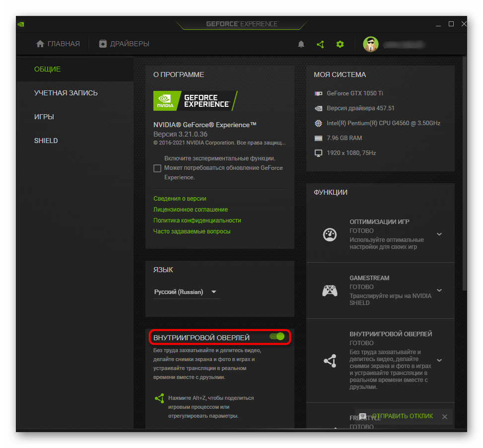Click the gauge icon for ОПТИМИЗАЦИИ ИГР

click(330, 234)
